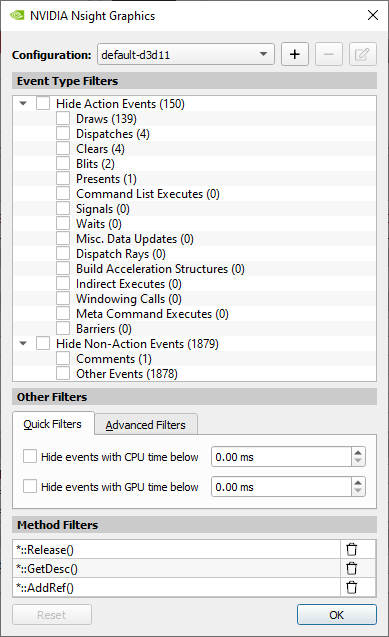Close the Nsight Graphics dialog
The width and height of the screenshot is (389, 637).
pyautogui.click(x=373, y=15)
